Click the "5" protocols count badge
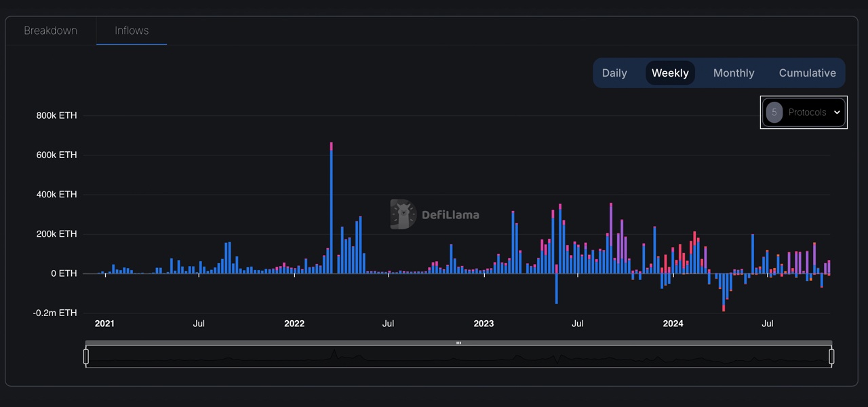 click(774, 112)
